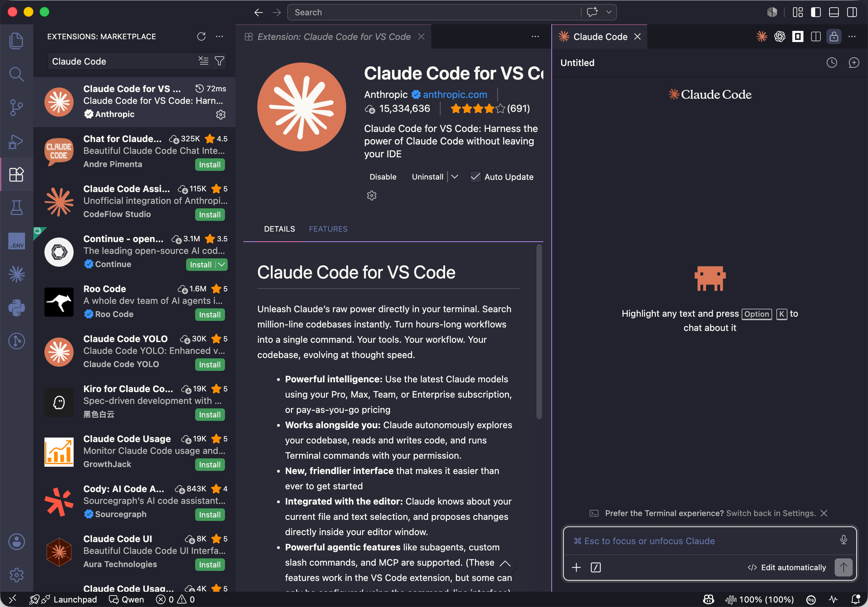Viewport: 868px width, 607px height.
Task: Clear the extensions search results
Action: [203, 61]
